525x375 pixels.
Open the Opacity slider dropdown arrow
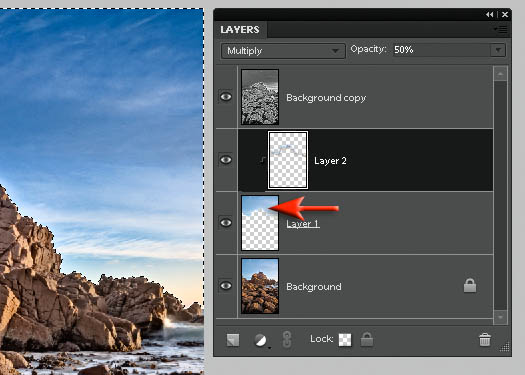(498, 50)
